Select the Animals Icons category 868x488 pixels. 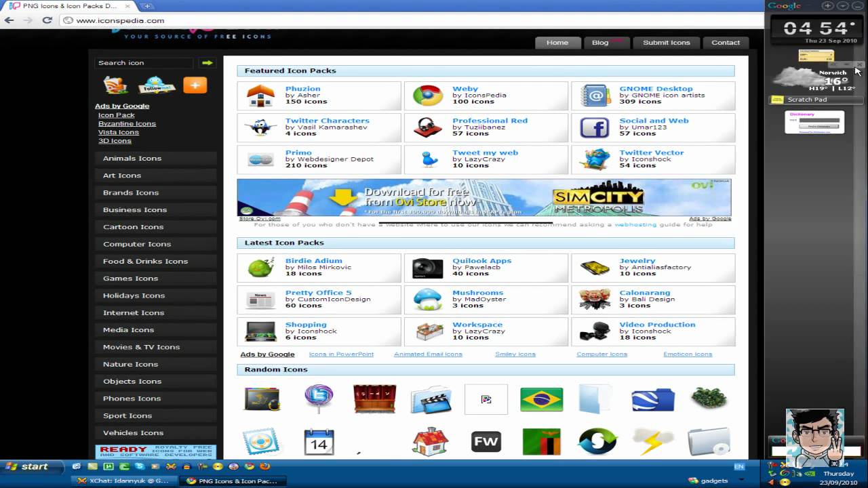click(156, 158)
